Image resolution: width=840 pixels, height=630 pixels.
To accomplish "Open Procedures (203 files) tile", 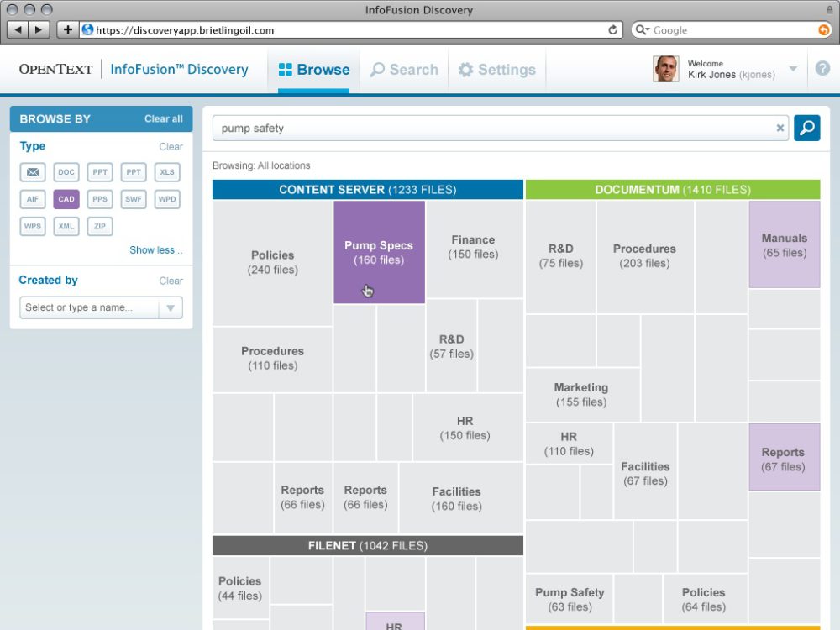I will (644, 256).
